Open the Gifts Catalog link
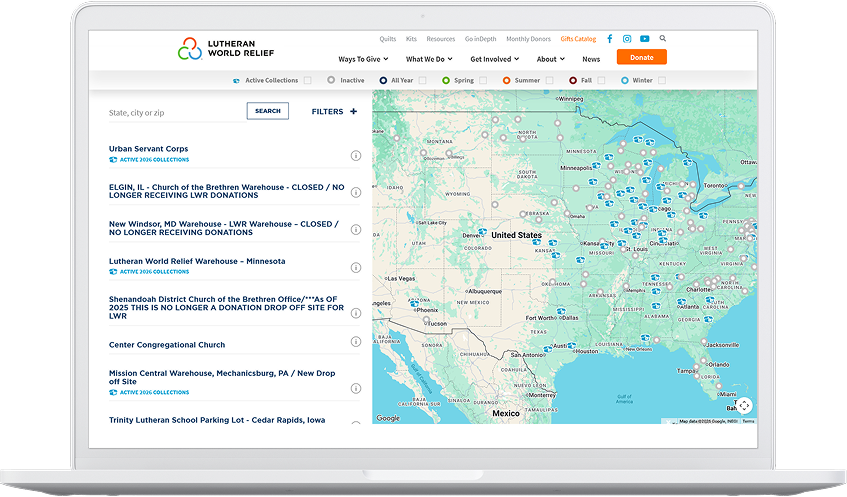Image resolution: width=847 pixels, height=497 pixels. [578, 39]
